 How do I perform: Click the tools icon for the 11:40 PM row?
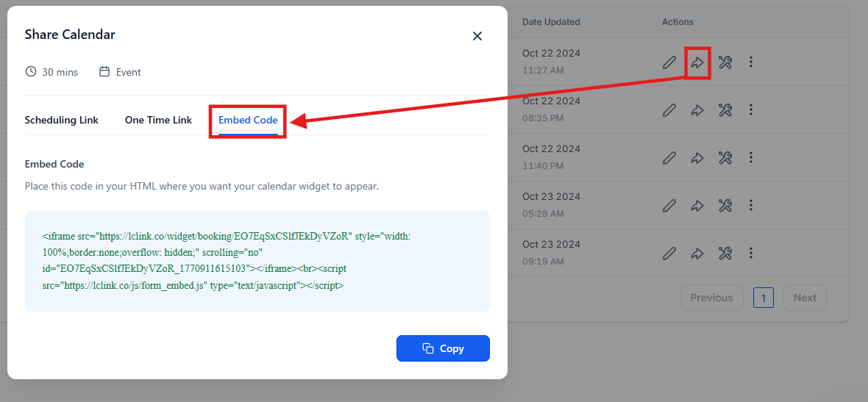tap(725, 157)
